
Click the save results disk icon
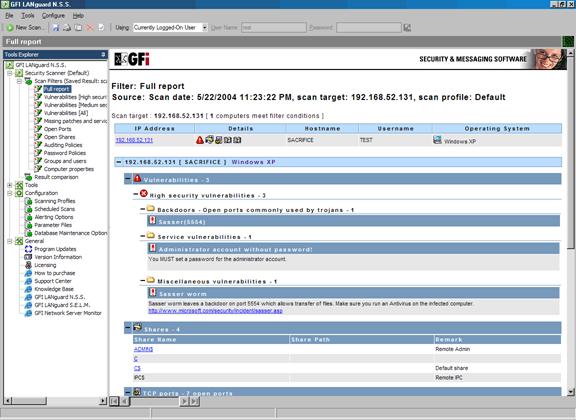pyautogui.click(x=55, y=28)
